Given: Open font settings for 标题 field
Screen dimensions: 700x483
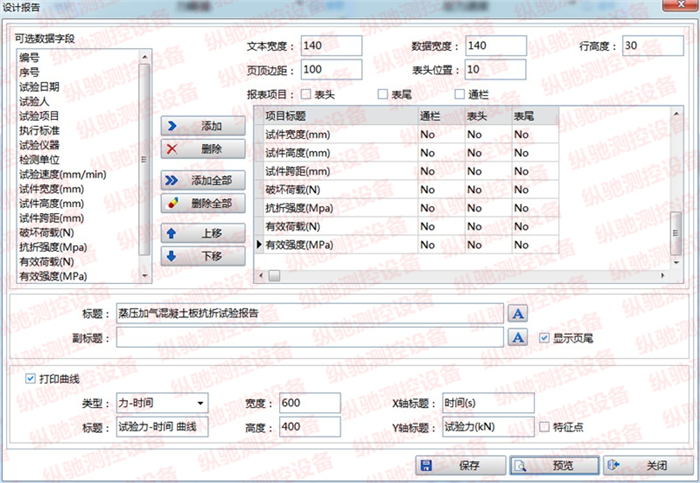Looking at the screenshot, I should pyautogui.click(x=518, y=313).
